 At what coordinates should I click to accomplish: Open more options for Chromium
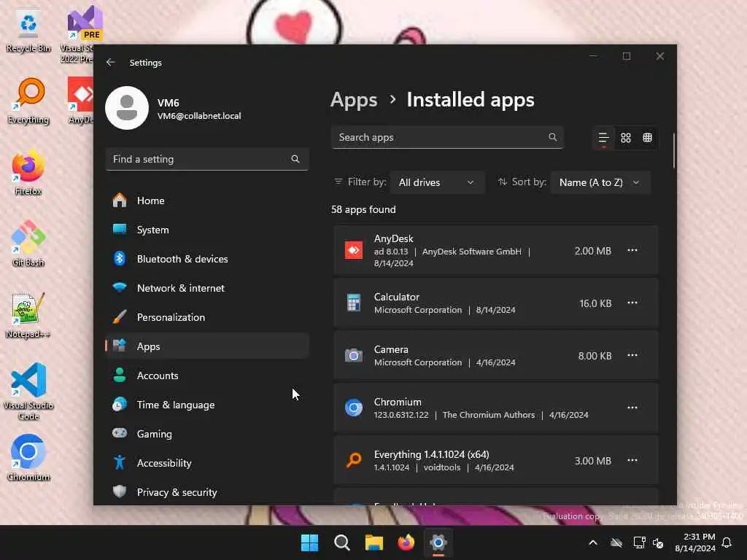point(632,408)
